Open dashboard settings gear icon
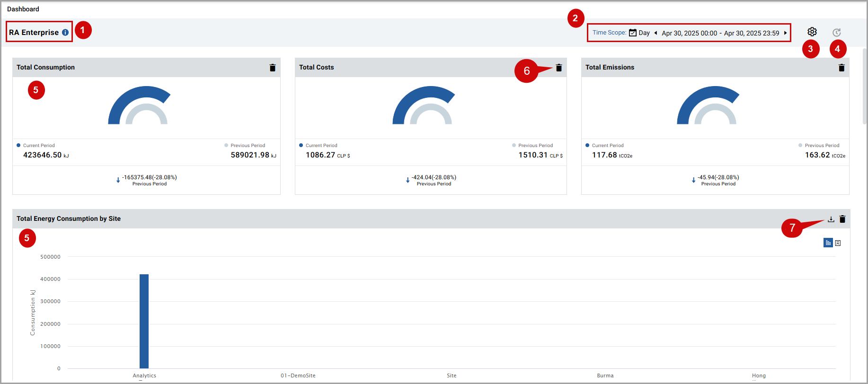This screenshot has height=384, width=868. click(812, 32)
